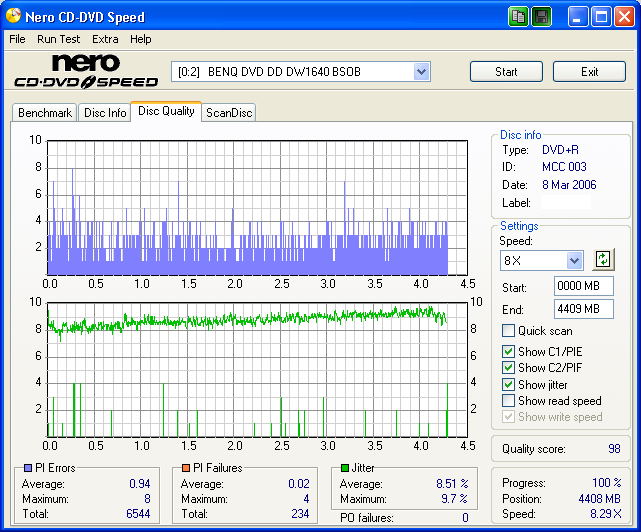Viewport: 641px width, 532px height.
Task: Expand the 8X speed dropdown
Action: click(x=574, y=260)
